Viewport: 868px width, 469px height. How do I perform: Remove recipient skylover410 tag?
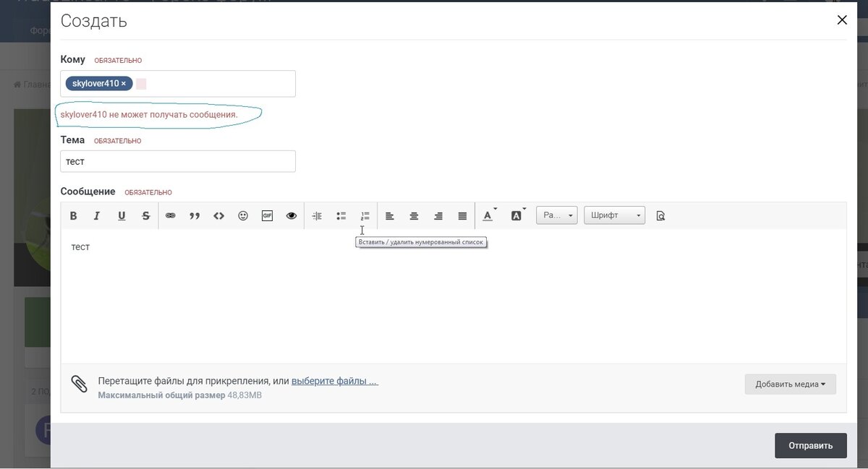coord(124,84)
